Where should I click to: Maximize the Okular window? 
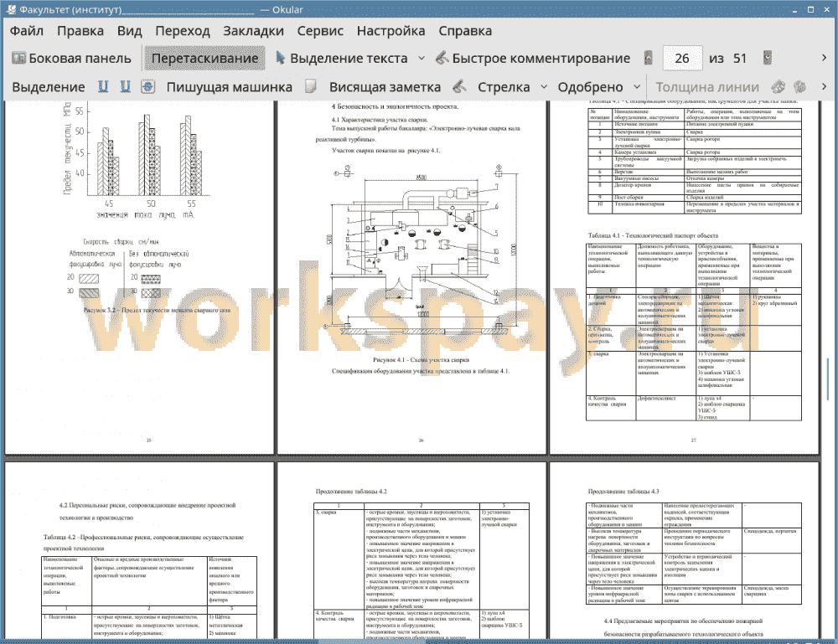click(x=810, y=9)
